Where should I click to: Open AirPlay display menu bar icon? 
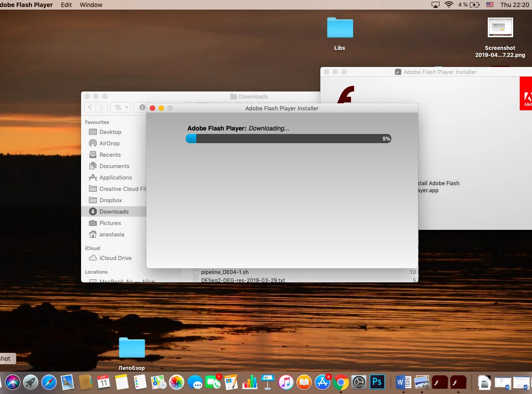click(435, 5)
